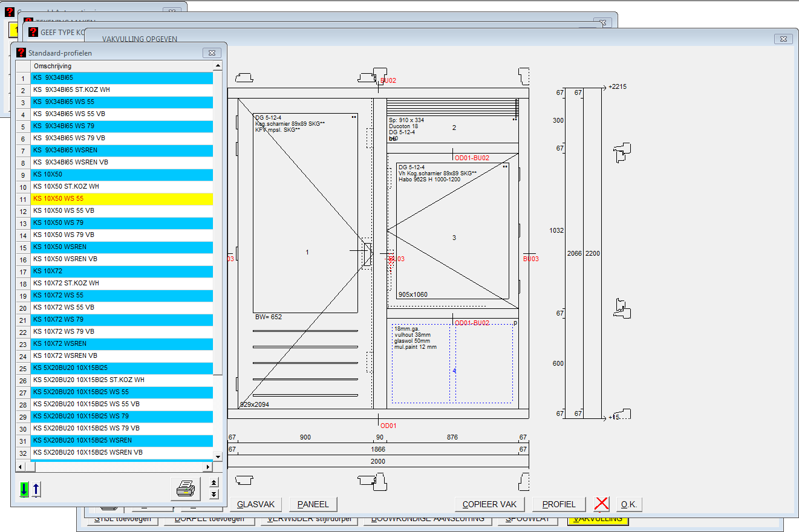Print the standard profiles list
This screenshot has height=532, width=799.
(x=185, y=489)
